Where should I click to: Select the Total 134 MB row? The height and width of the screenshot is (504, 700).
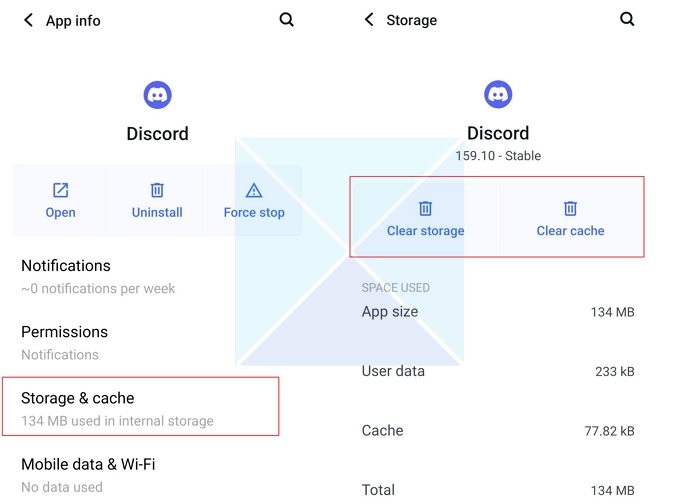[x=498, y=490]
